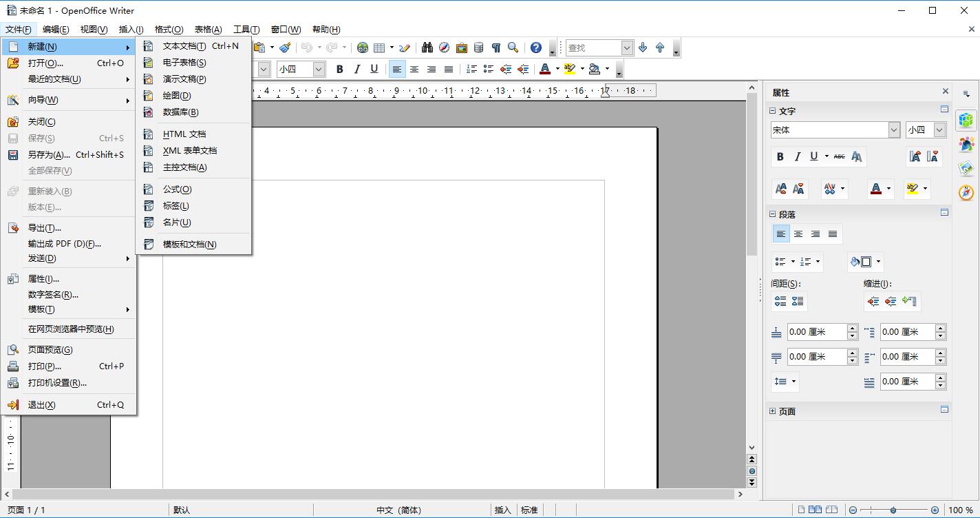Toggle bold formatting in the toolbar
Image resolution: width=980 pixels, height=518 pixels.
(339, 69)
